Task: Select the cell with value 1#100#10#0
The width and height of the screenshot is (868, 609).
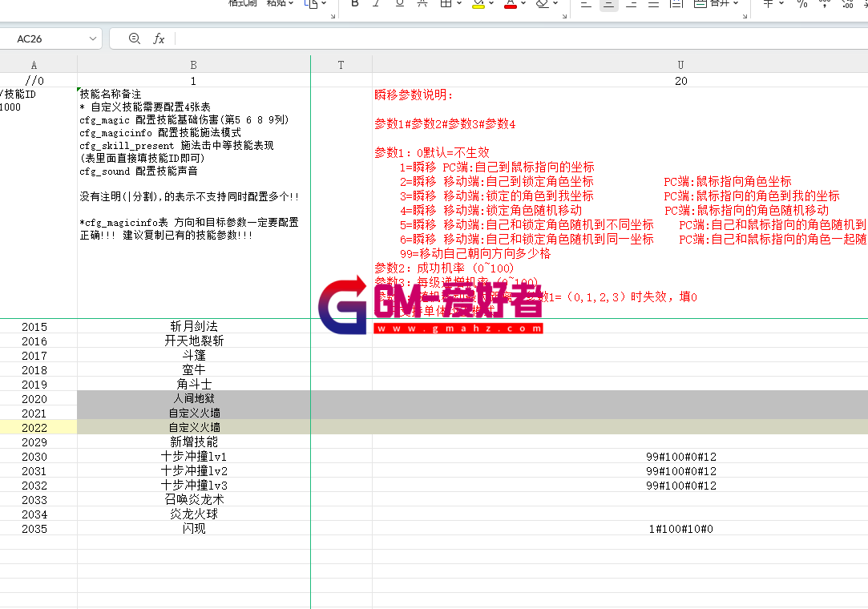Action: (x=680, y=529)
